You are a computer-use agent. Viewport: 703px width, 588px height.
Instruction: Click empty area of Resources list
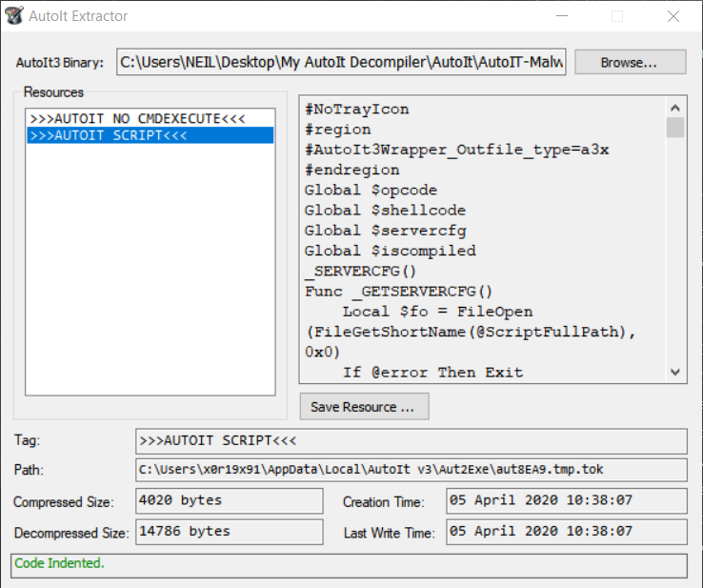[x=150, y=286]
